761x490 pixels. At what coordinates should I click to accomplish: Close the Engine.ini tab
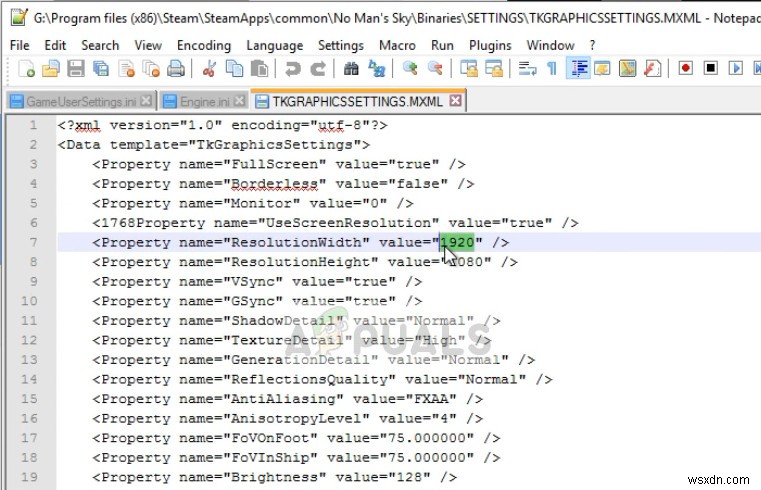[239, 101]
